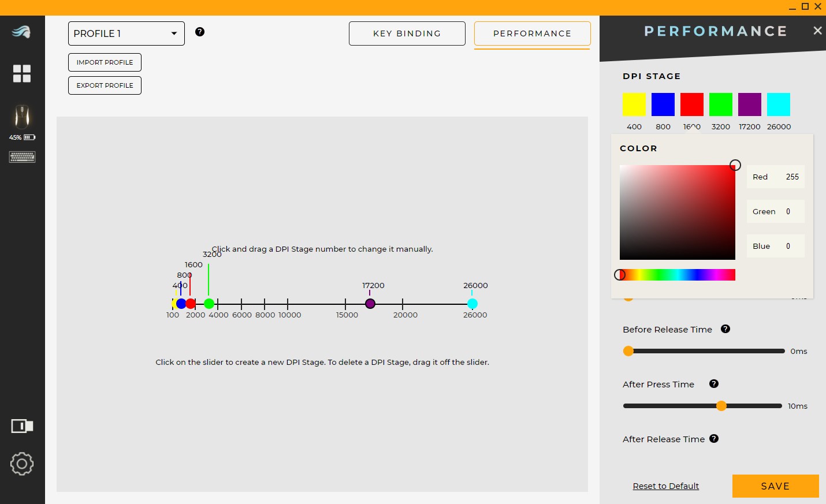Close the Performance side panel
Viewport: 826px width, 504px height.
click(817, 31)
